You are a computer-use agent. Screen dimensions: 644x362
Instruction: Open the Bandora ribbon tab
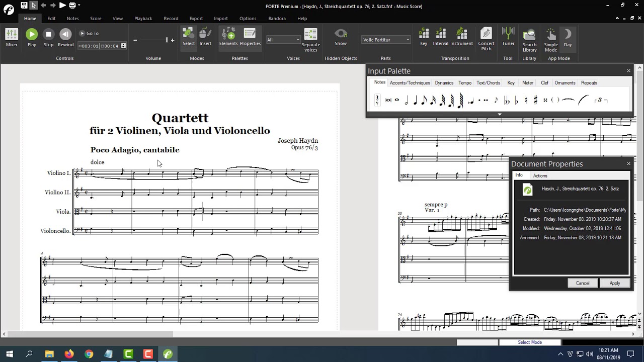pos(277,19)
